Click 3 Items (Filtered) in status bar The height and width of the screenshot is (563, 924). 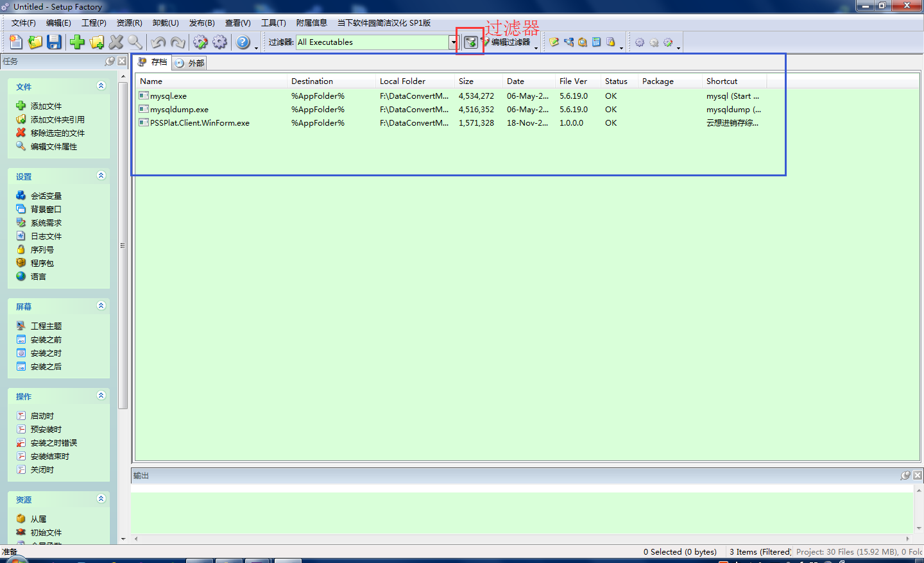pyautogui.click(x=760, y=552)
